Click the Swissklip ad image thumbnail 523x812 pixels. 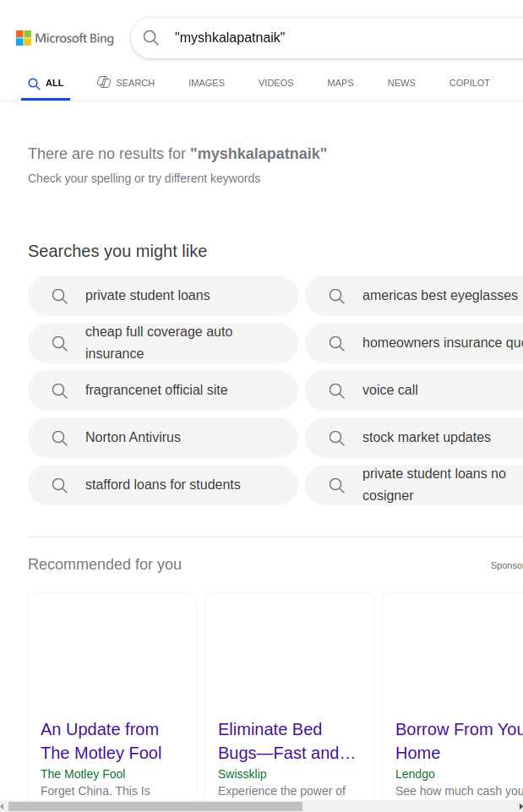[290, 652]
